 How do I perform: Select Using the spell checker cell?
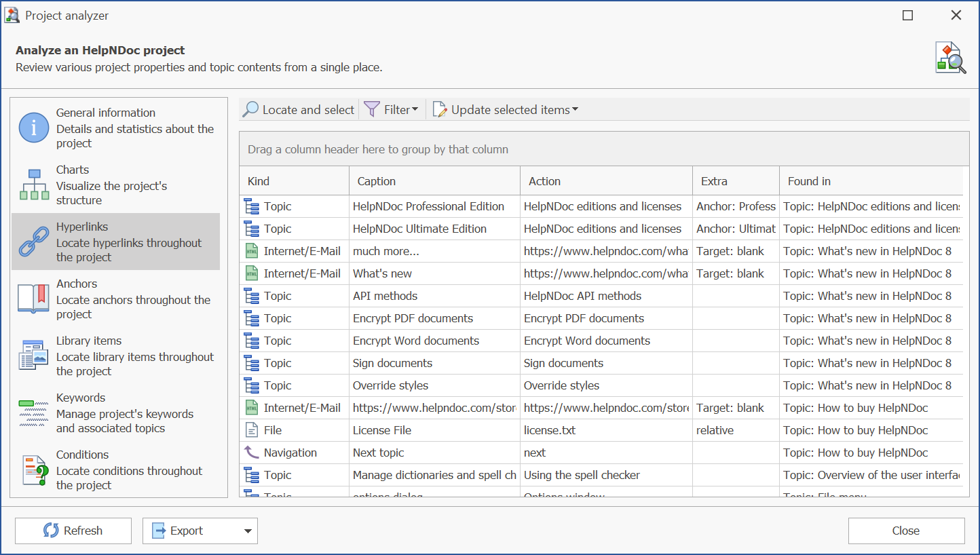pos(606,475)
